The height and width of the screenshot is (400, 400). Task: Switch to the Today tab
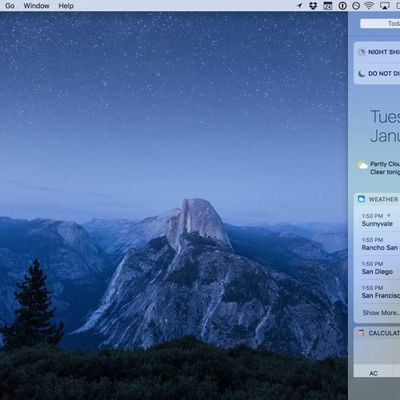380,23
